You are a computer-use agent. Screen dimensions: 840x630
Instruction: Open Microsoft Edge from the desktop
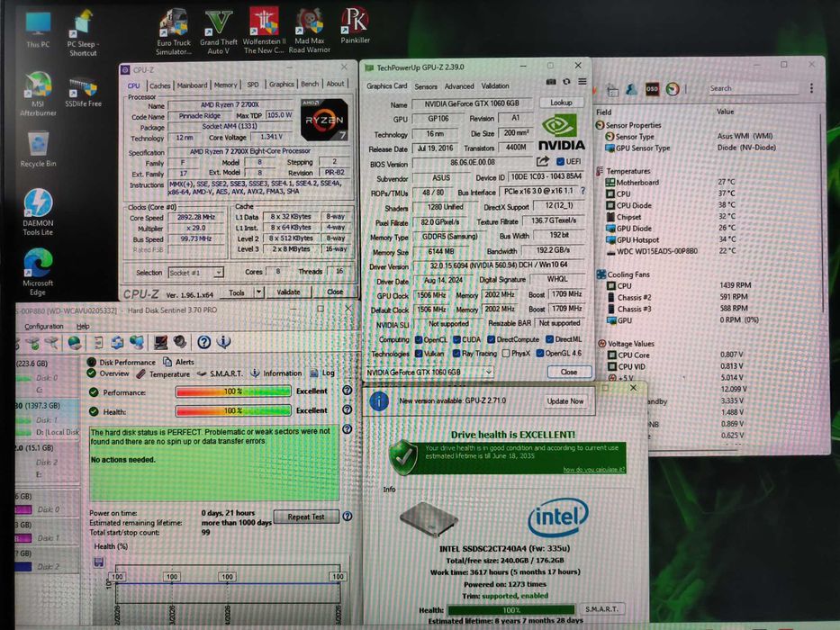point(38,272)
